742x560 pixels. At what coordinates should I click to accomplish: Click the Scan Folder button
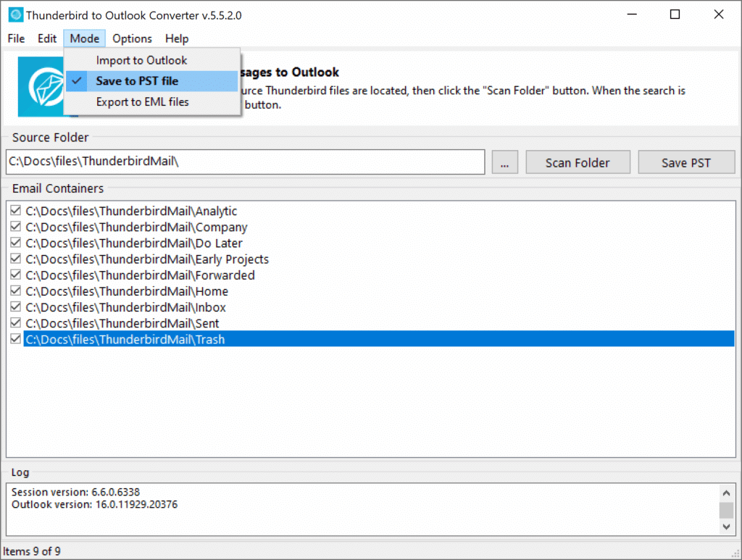[578, 162]
